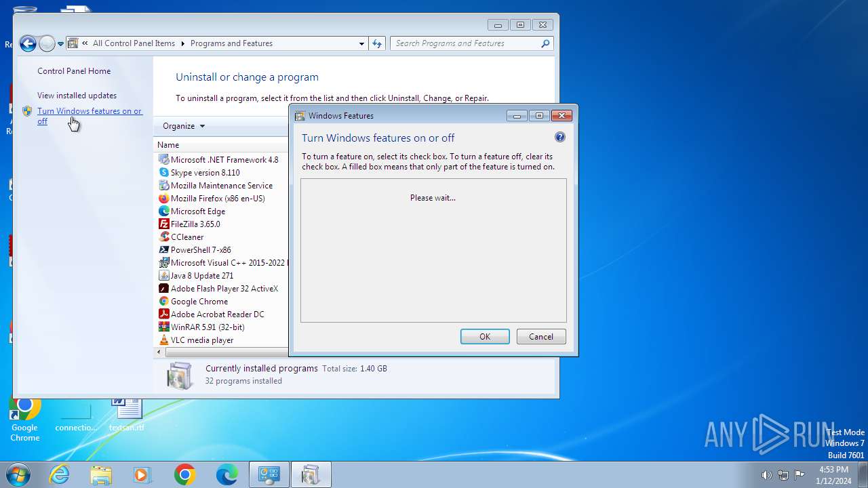Screen dimensions: 868x488
Task: Click the taskbar clock showing 4:53 PM
Action: tap(833, 470)
